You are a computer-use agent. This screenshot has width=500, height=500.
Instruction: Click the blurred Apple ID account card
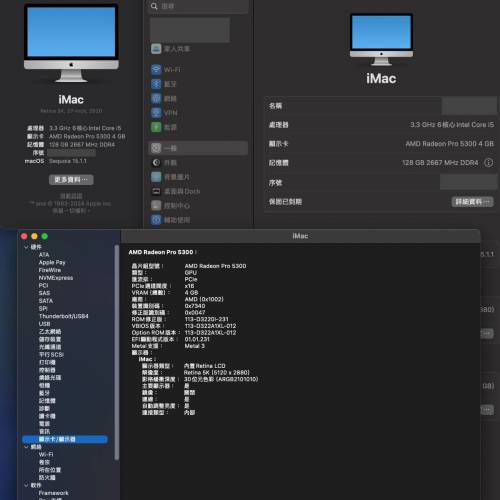[x=190, y=30]
